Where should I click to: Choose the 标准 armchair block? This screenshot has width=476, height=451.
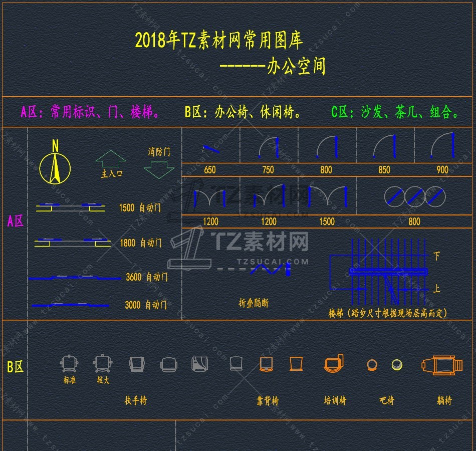click(x=69, y=363)
